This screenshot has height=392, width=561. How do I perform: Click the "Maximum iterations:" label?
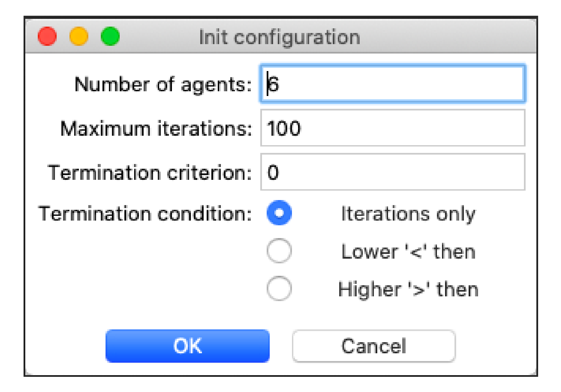pos(156,128)
